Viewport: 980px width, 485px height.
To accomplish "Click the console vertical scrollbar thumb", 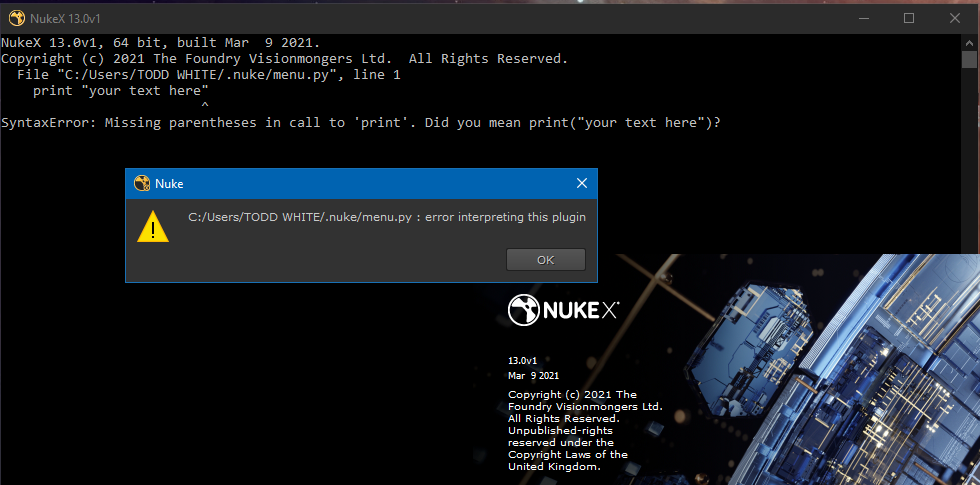I will click(x=969, y=60).
